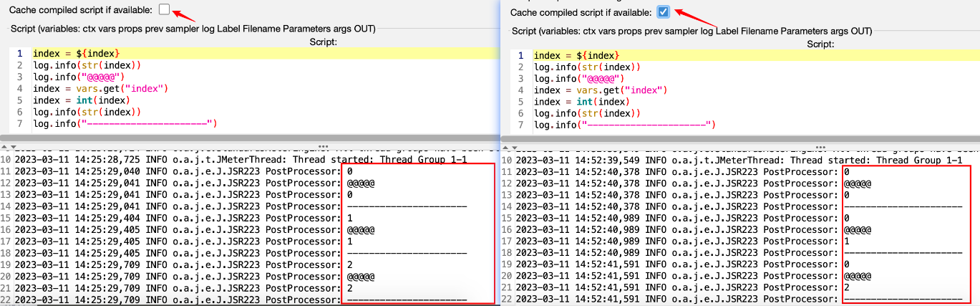The image size is (980, 306).
Task: Click 'Cache compiled script if available' label on left
Action: pos(79,9)
